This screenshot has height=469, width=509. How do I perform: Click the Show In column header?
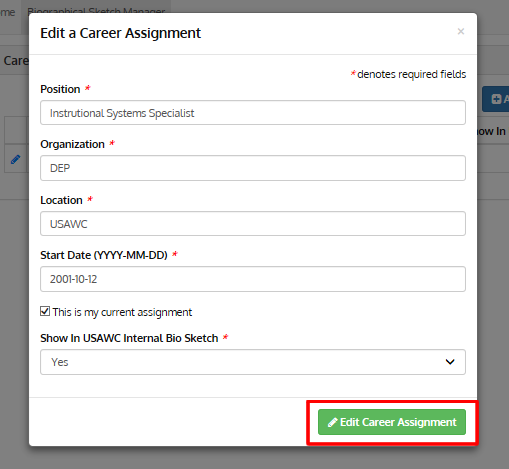coord(492,131)
